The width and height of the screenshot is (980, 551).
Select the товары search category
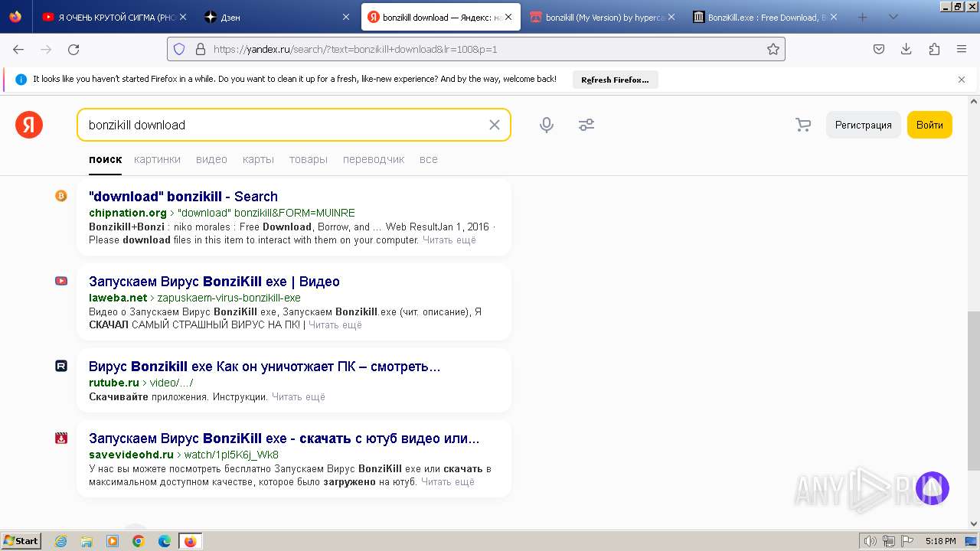(309, 159)
